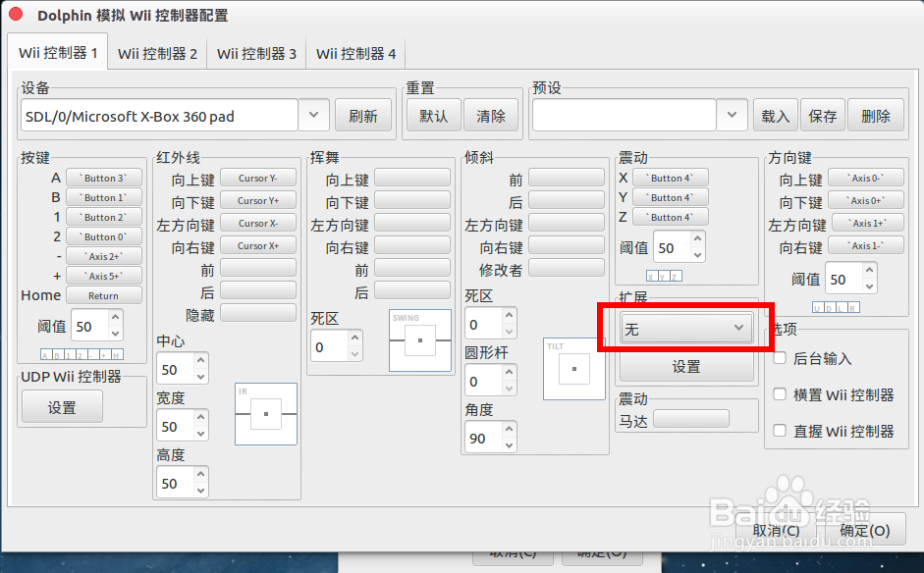Click the 红外线 Cursor Y- mapping

(258, 178)
